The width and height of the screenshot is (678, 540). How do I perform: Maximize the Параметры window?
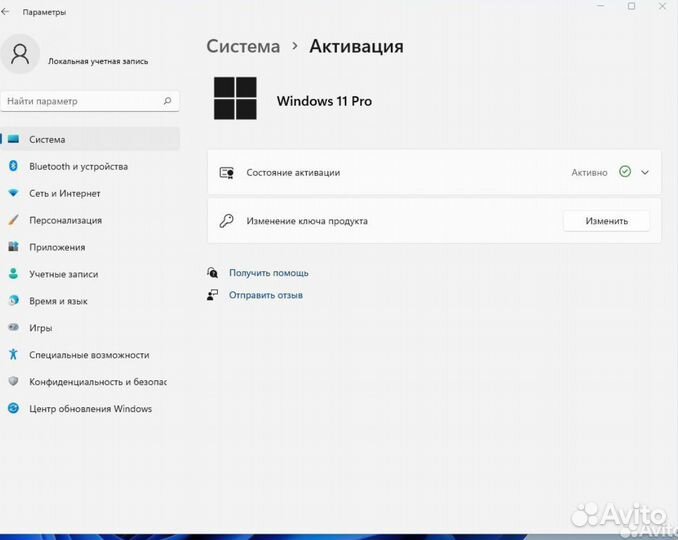click(x=631, y=6)
